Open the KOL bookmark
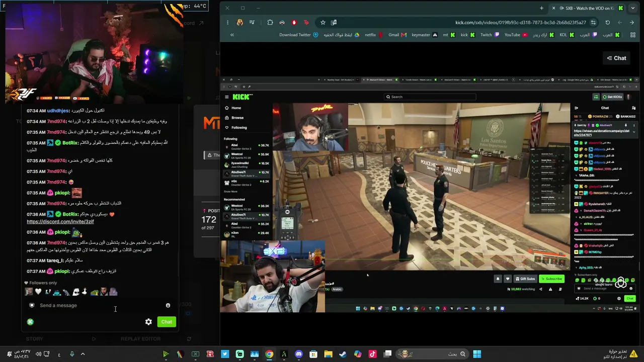Image resolution: width=644 pixels, height=362 pixels. coord(567,35)
